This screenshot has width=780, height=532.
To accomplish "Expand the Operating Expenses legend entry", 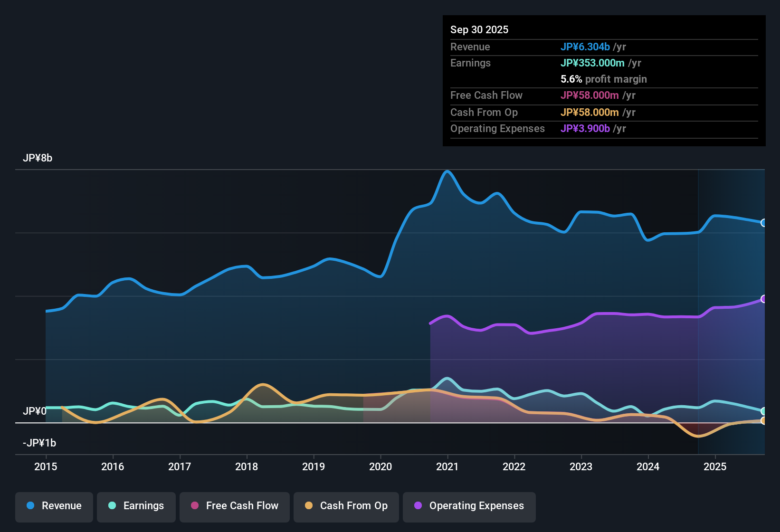I will (x=469, y=506).
